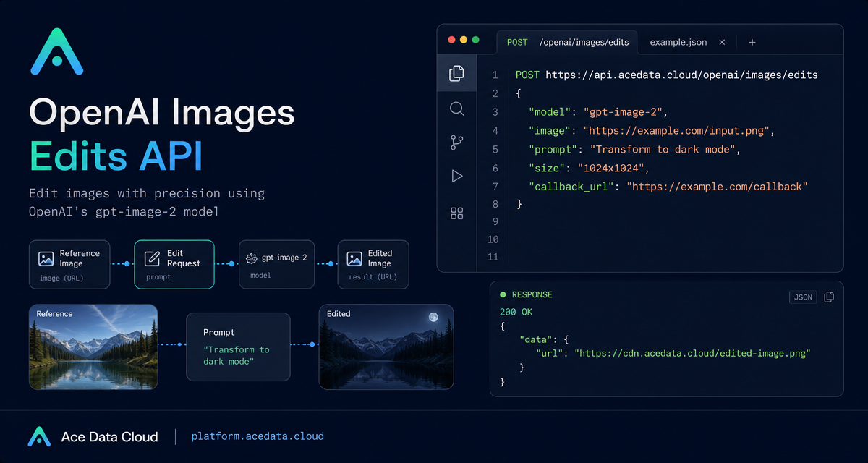Click the api.acedata.cloud POST URL on line 1
Viewport: 868px width, 463px height.
[682, 75]
